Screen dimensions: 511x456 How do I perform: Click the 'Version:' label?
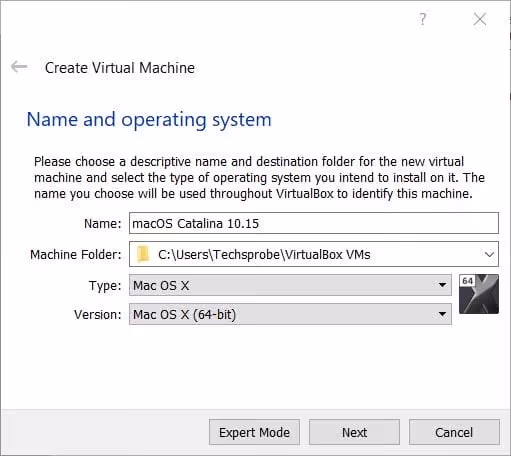[98, 315]
